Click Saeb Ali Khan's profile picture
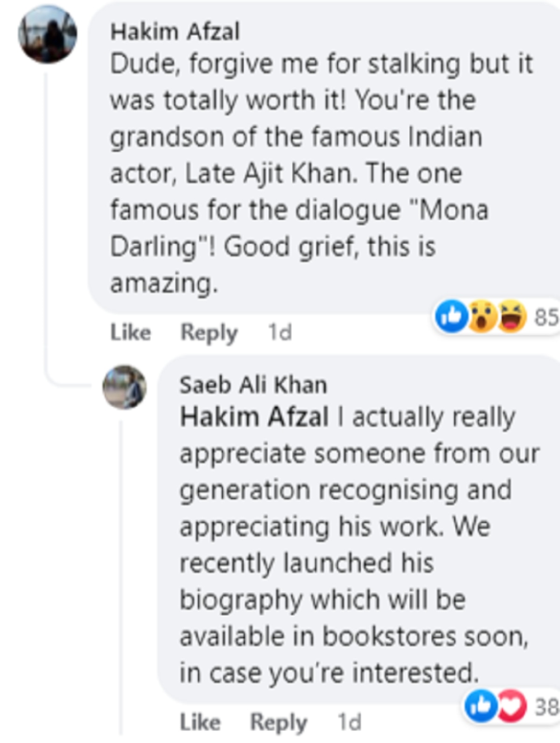The width and height of the screenshot is (560, 743). [125, 387]
